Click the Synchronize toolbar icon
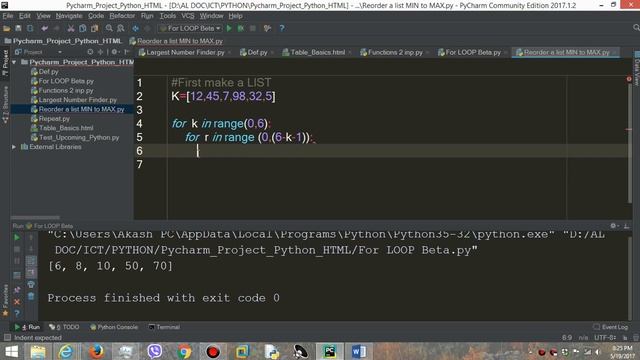 point(30,28)
